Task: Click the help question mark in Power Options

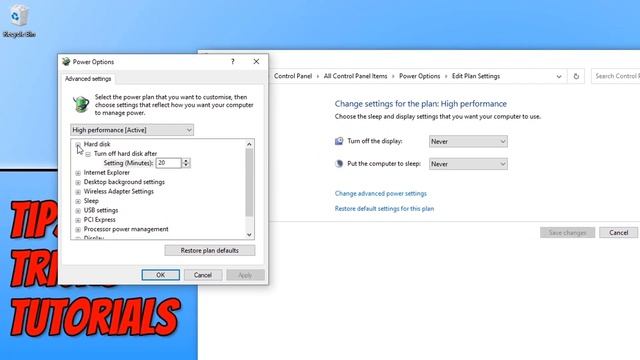Action: click(233, 62)
